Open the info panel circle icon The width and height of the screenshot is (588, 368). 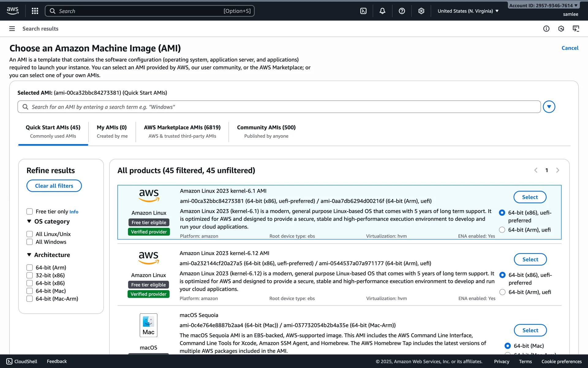point(546,29)
